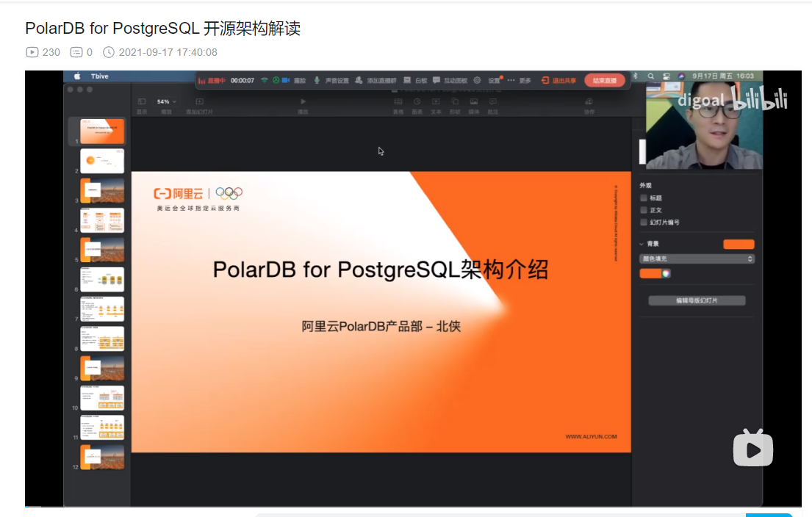Open Control Center in the menu bar
The height and width of the screenshot is (517, 812).
pos(667,76)
